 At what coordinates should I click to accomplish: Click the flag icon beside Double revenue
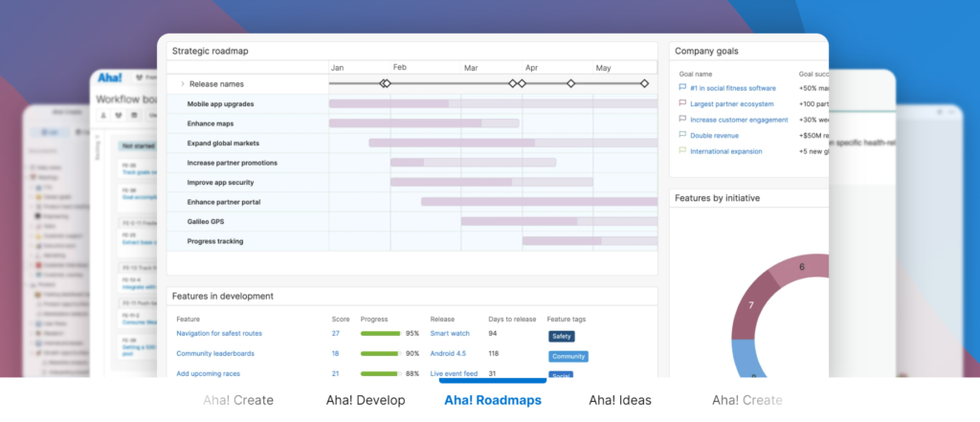682,135
